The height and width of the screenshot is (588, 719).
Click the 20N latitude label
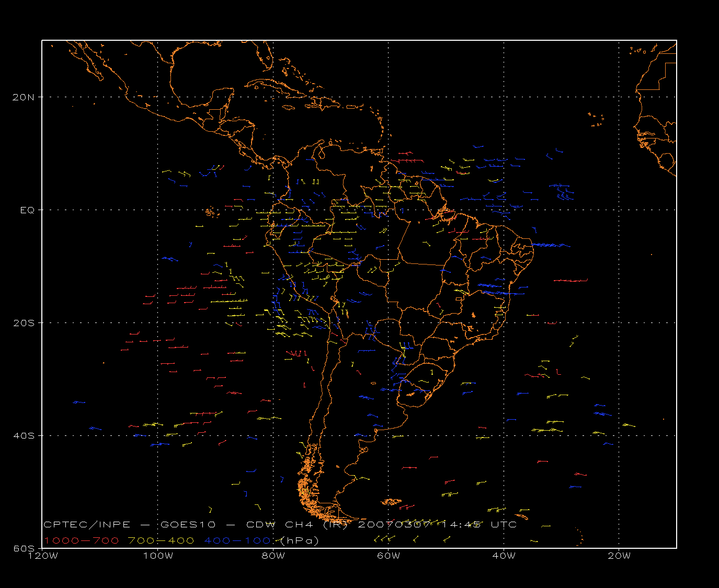point(24,97)
